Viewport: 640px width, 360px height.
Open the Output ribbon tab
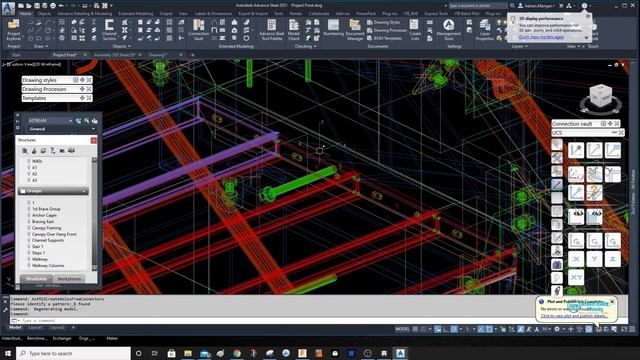tap(166, 14)
